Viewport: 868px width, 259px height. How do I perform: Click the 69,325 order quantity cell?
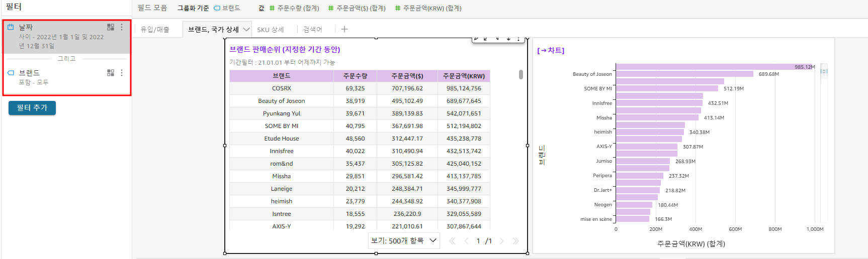pyautogui.click(x=355, y=88)
